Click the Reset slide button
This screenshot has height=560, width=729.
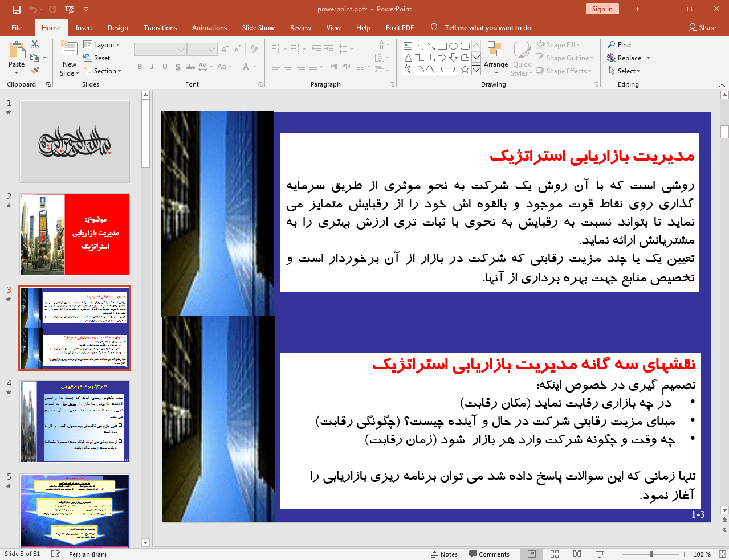97,58
